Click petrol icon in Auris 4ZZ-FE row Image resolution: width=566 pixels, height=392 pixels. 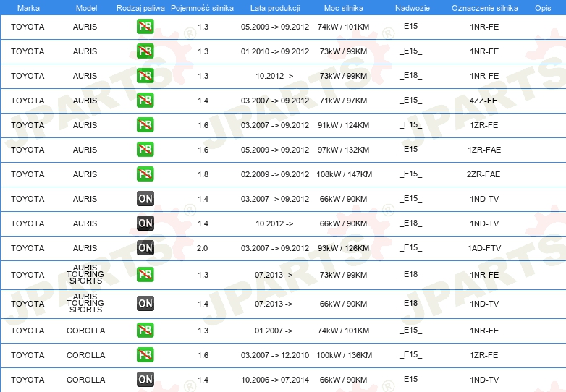[x=145, y=101]
